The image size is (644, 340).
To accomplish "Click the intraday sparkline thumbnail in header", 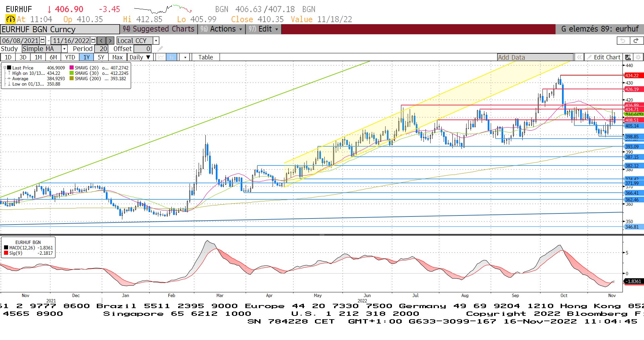I will click(163, 9).
